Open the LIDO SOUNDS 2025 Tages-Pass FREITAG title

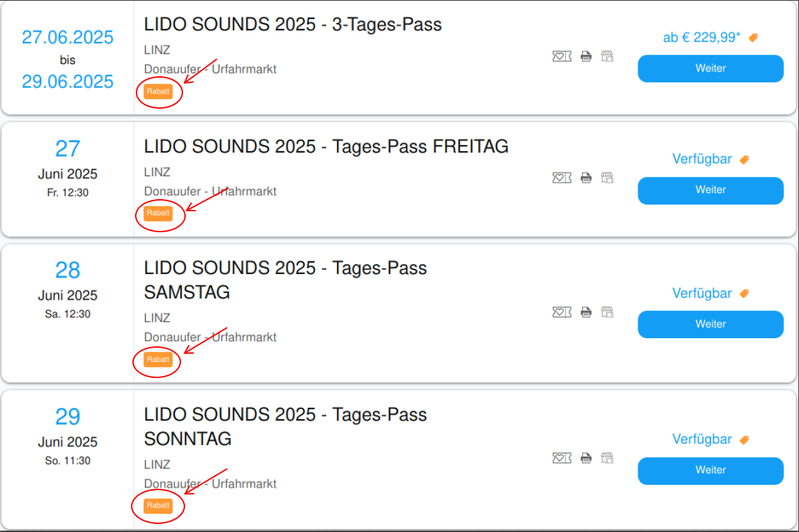tap(326, 147)
